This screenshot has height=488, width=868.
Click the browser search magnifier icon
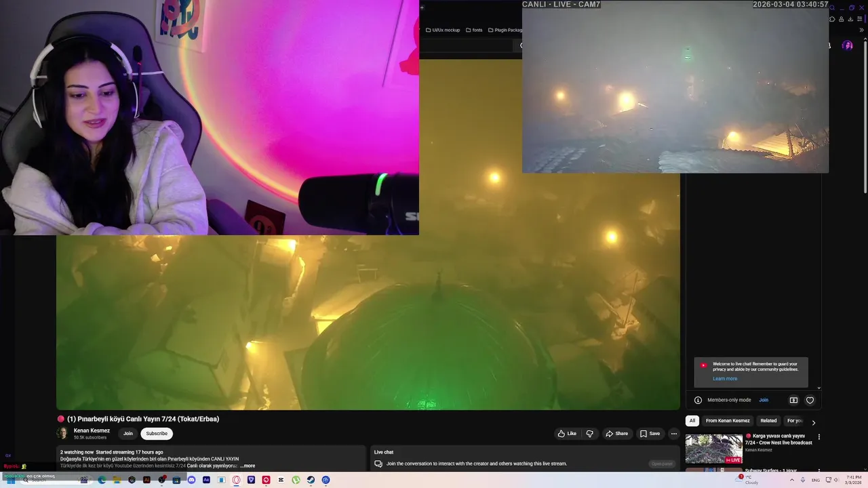coord(832,7)
